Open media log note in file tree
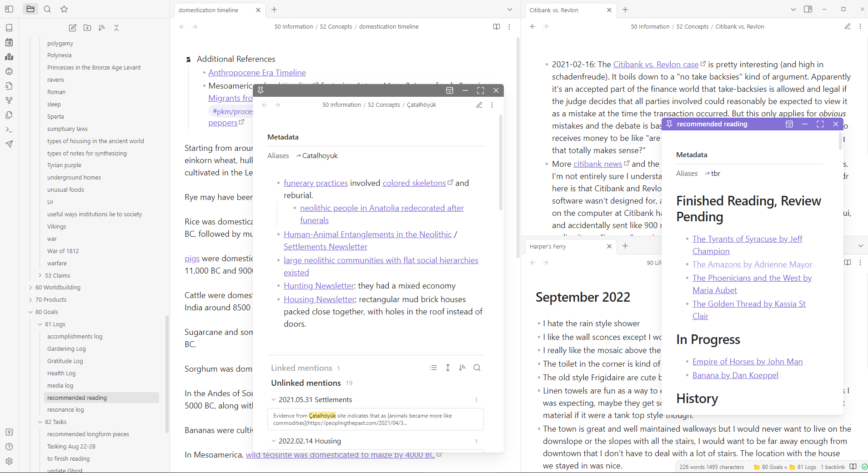 (x=60, y=385)
